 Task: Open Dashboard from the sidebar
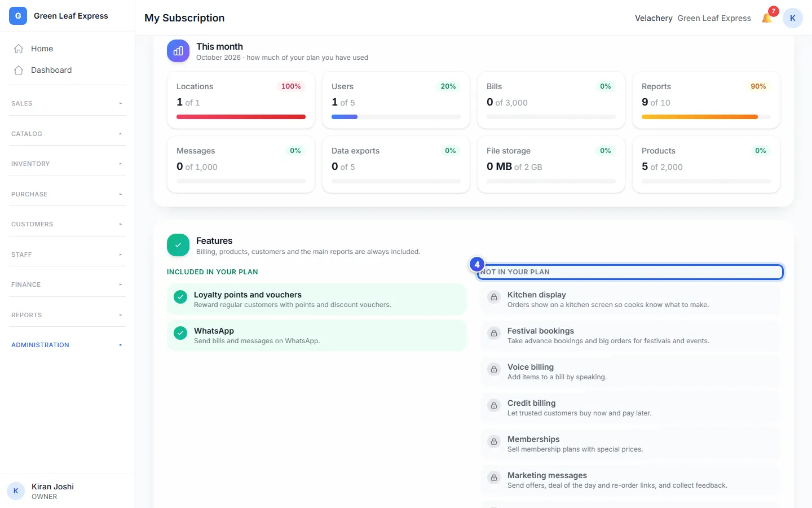click(67, 70)
